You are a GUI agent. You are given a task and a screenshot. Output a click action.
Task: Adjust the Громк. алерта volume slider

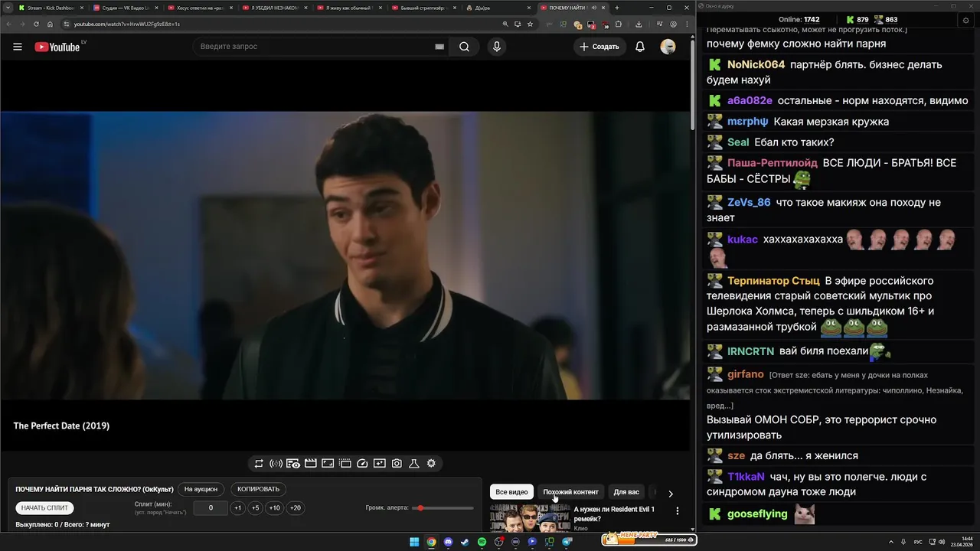pos(443,508)
